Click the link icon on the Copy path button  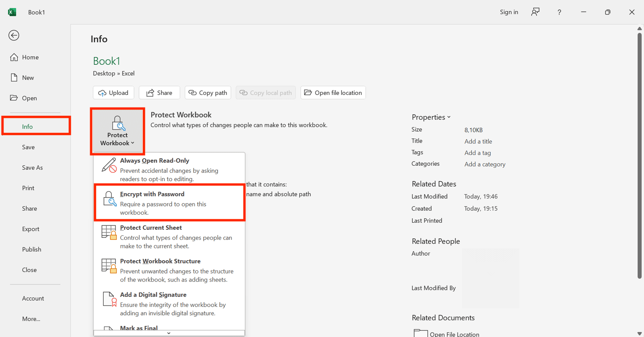click(192, 93)
